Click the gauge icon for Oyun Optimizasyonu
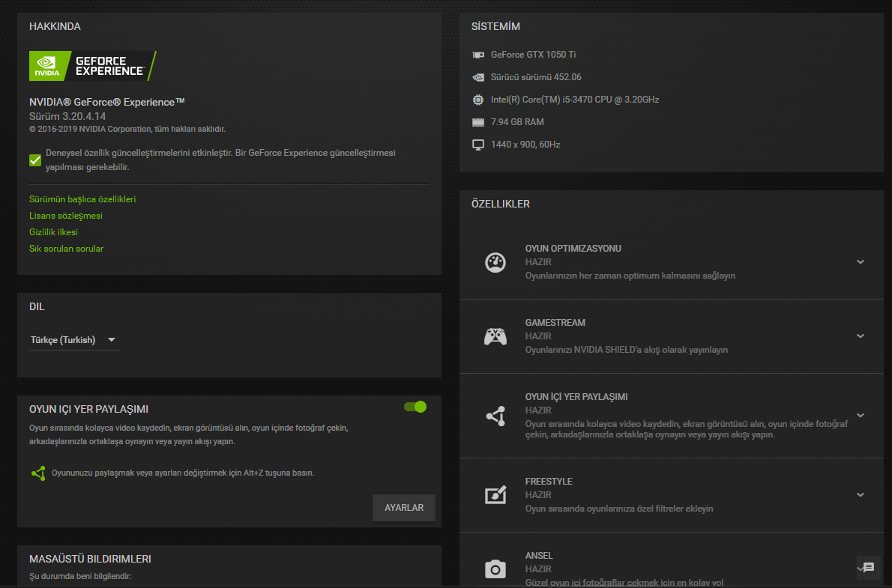This screenshot has height=588, width=892. [495, 262]
